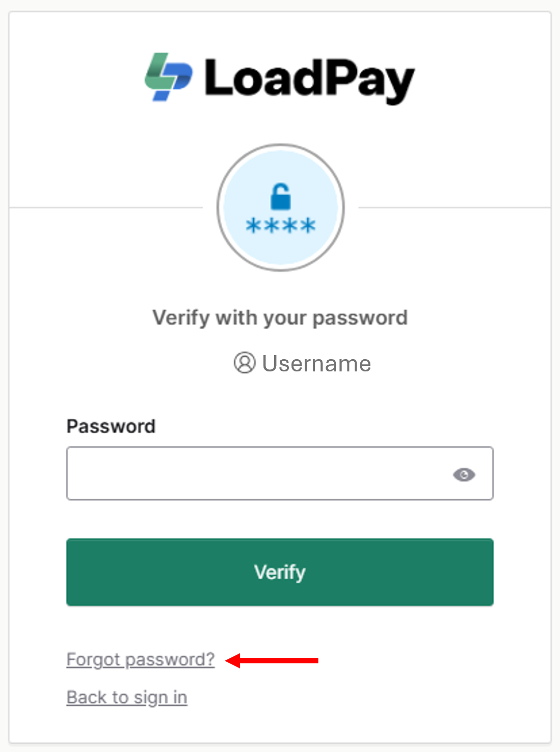Click the gray ring bordering the password badge
The image size is (560, 752).
coord(281,146)
